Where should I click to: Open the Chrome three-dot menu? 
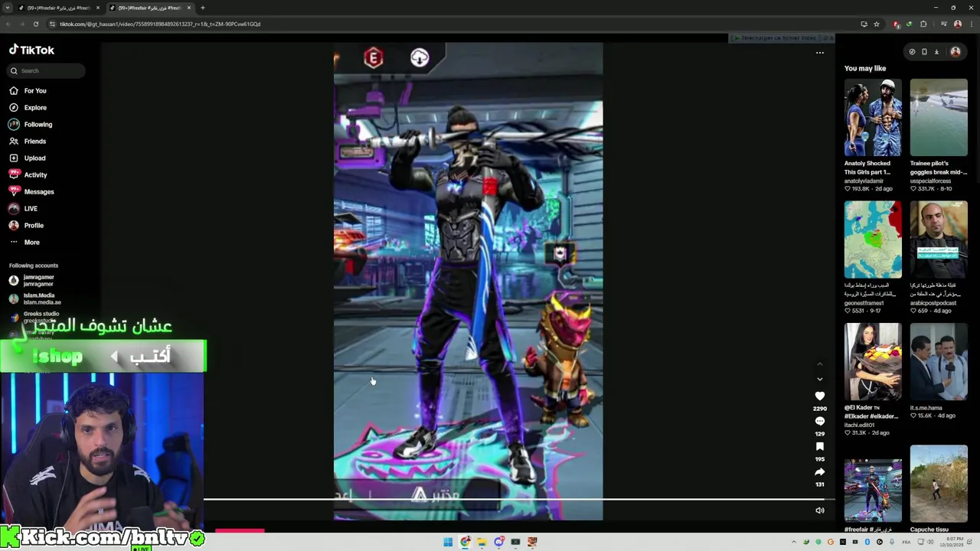point(971,24)
